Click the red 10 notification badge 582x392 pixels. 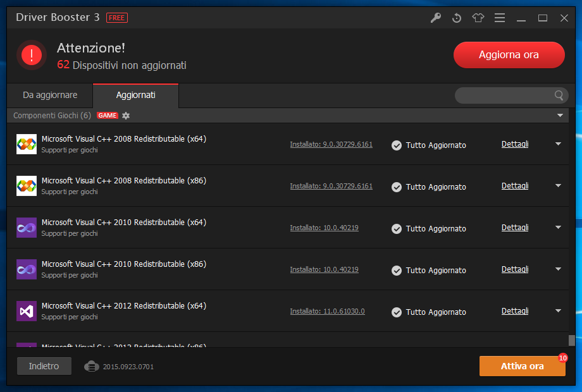tap(562, 358)
